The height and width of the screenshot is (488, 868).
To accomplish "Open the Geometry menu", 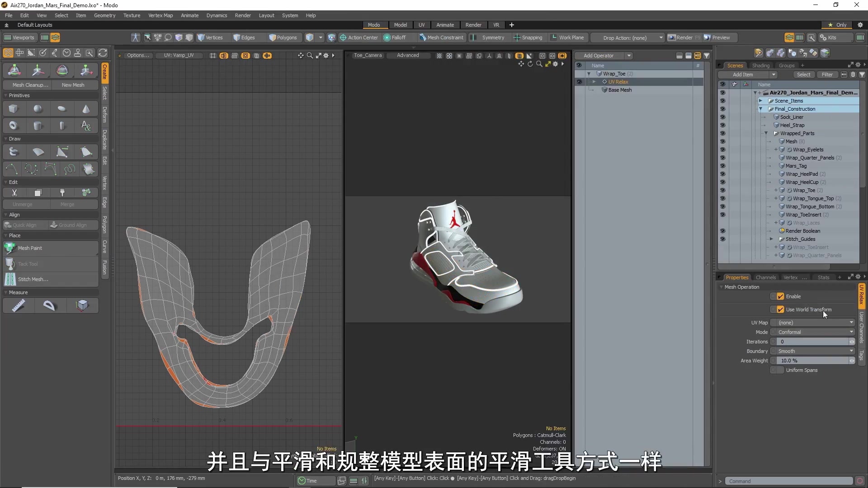I will 104,15.
